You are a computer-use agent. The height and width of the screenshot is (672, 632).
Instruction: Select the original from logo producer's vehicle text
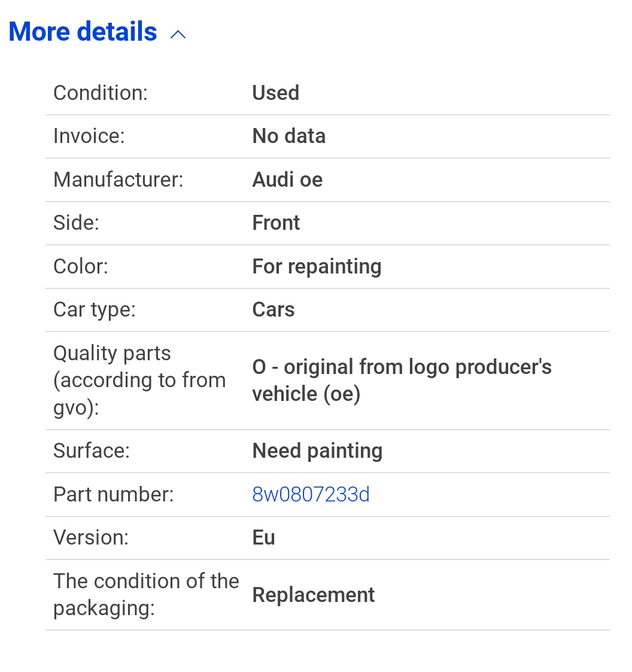[402, 380]
